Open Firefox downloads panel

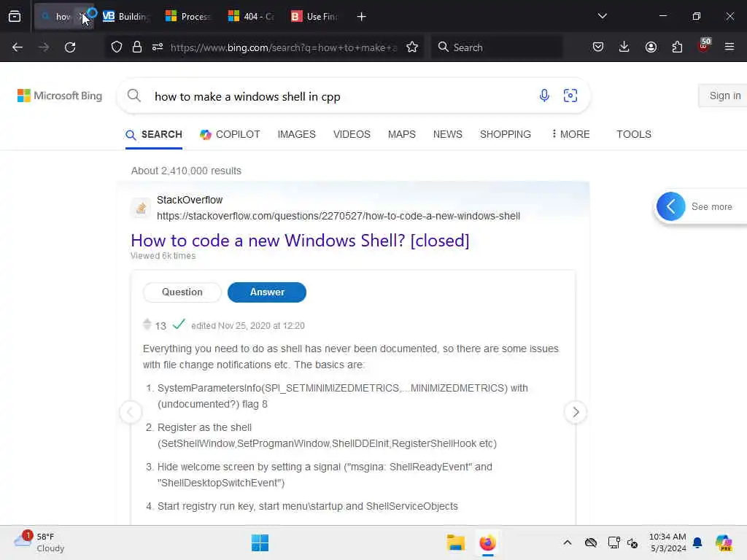[x=624, y=47]
